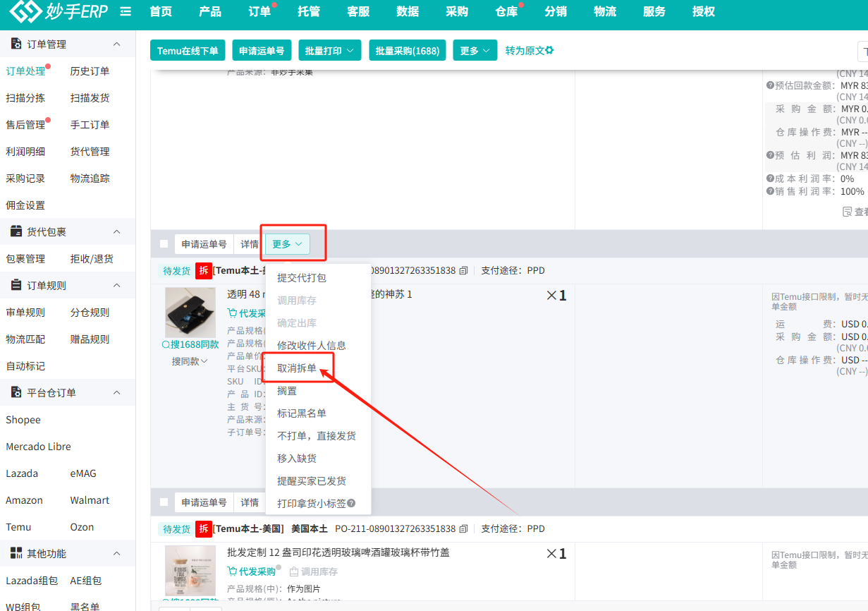
Task: Select 标记黑名单 menu entry
Action: [302, 413]
